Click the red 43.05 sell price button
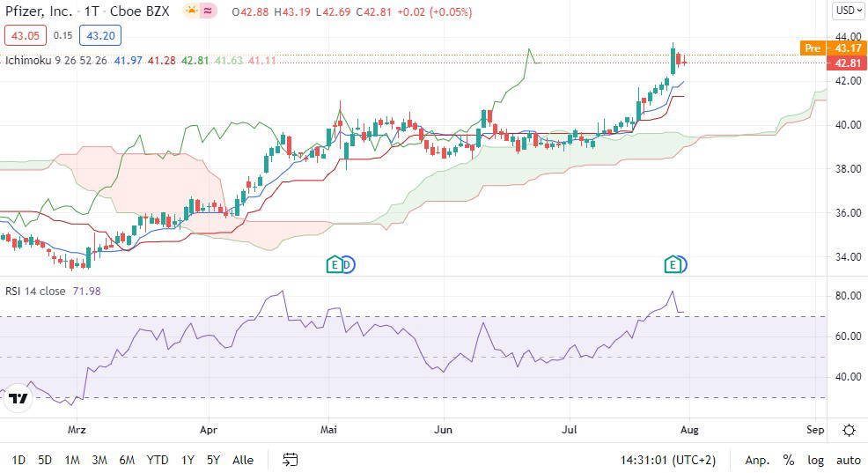Screen dimensions: 868x473 point(26,35)
